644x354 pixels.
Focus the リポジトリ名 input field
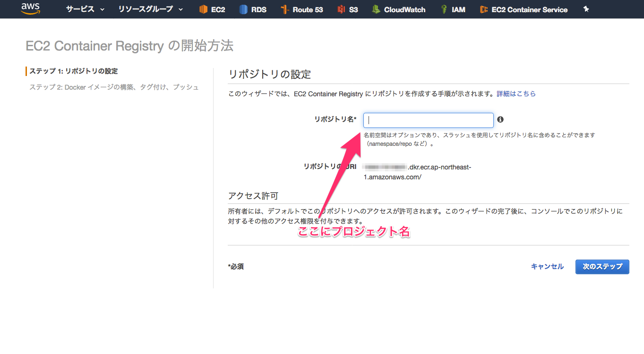point(429,120)
